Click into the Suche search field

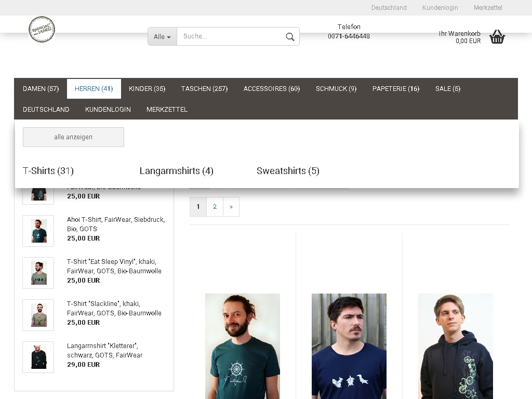tap(230, 36)
